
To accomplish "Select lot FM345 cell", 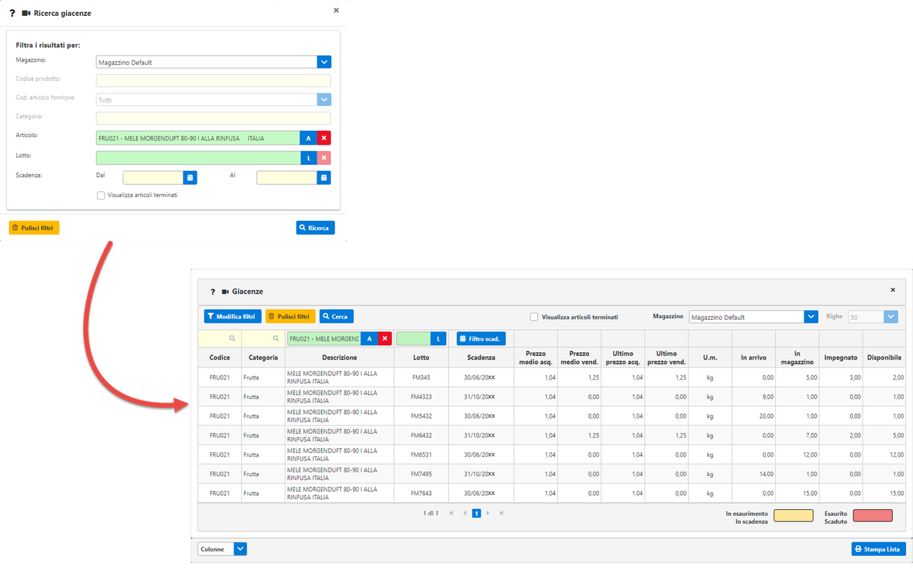I will click(421, 377).
